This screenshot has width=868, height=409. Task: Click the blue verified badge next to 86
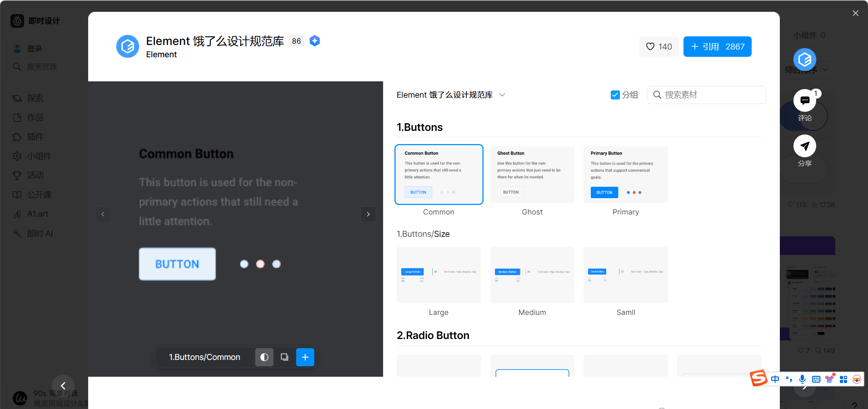pyautogui.click(x=314, y=41)
